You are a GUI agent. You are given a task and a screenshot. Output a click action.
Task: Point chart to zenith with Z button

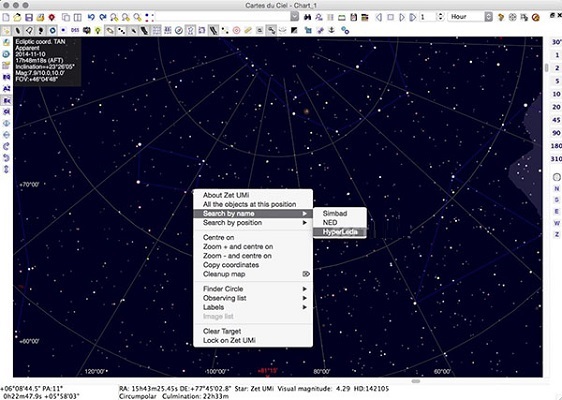557,234
